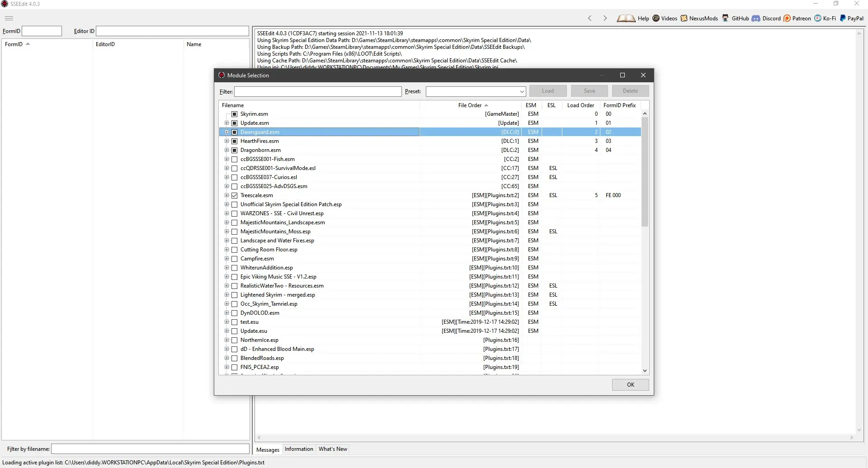This screenshot has width=868, height=468.
Task: Check the RealisticWaterTwo - Resources.esm checkbox
Action: pyautogui.click(x=234, y=286)
